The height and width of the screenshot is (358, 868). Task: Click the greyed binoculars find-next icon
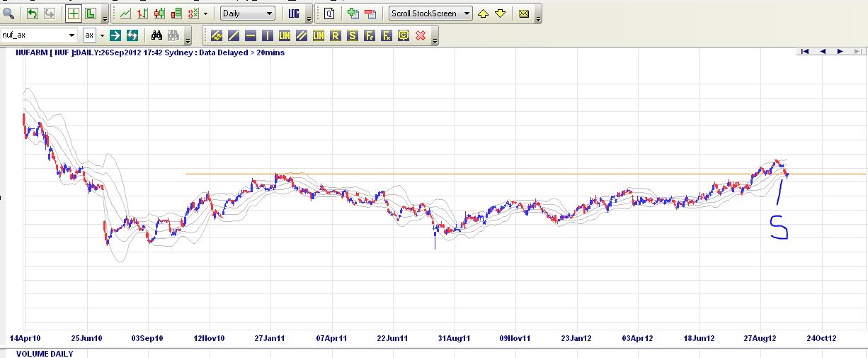pyautogui.click(x=173, y=35)
